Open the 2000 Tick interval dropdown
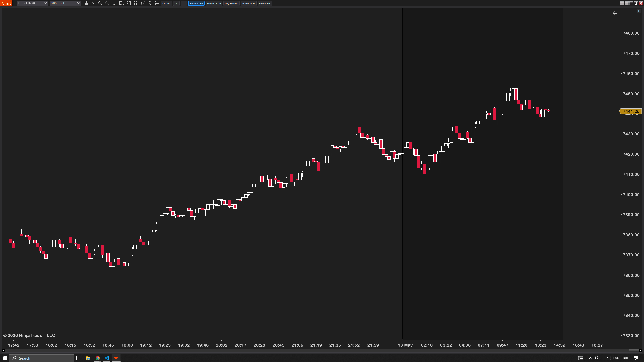Screen dimensions: 644x362 65,3
